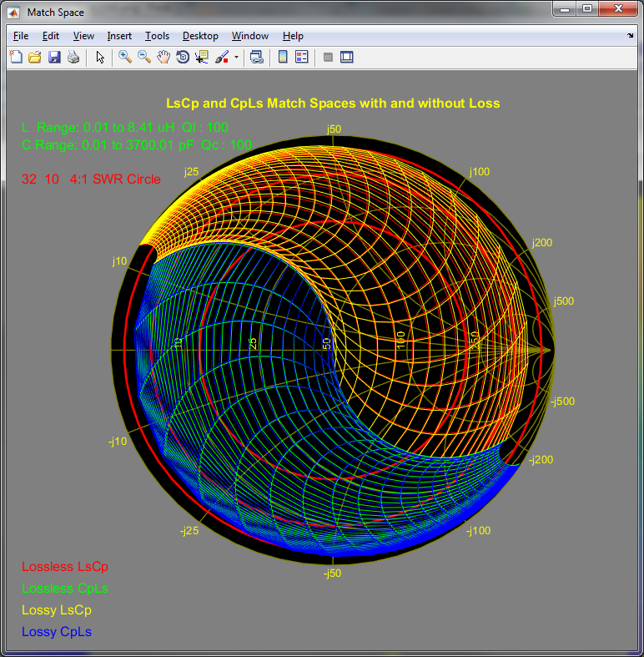The image size is (644, 657).
Task: Click the New Figure icon
Action: pyautogui.click(x=16, y=57)
